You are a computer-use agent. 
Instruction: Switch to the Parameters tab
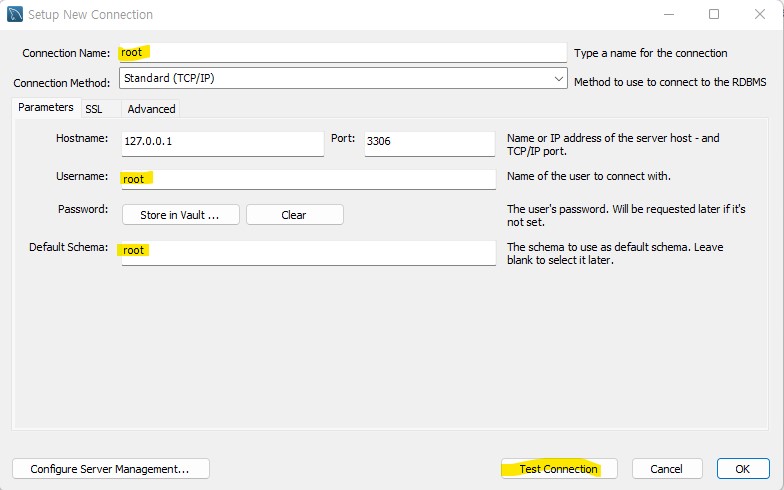(46, 108)
